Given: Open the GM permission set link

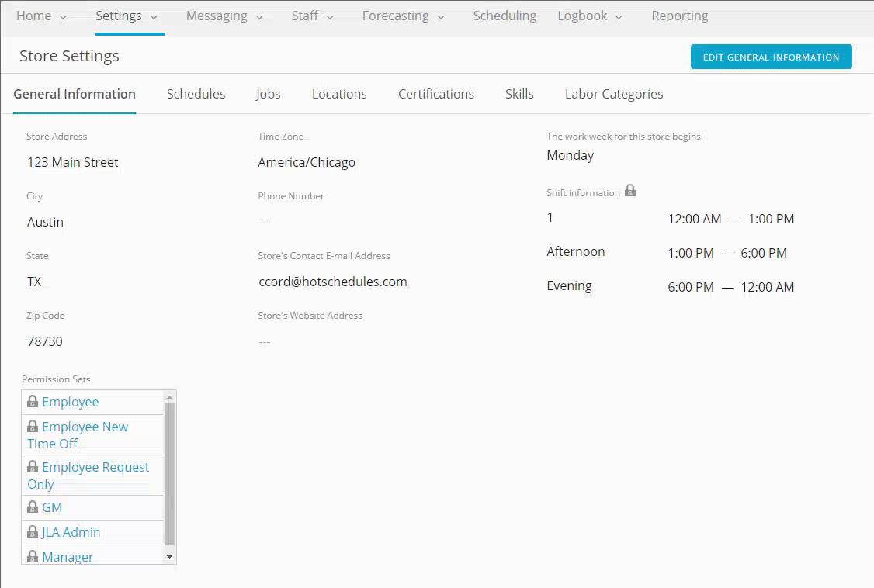Looking at the screenshot, I should (x=53, y=507).
